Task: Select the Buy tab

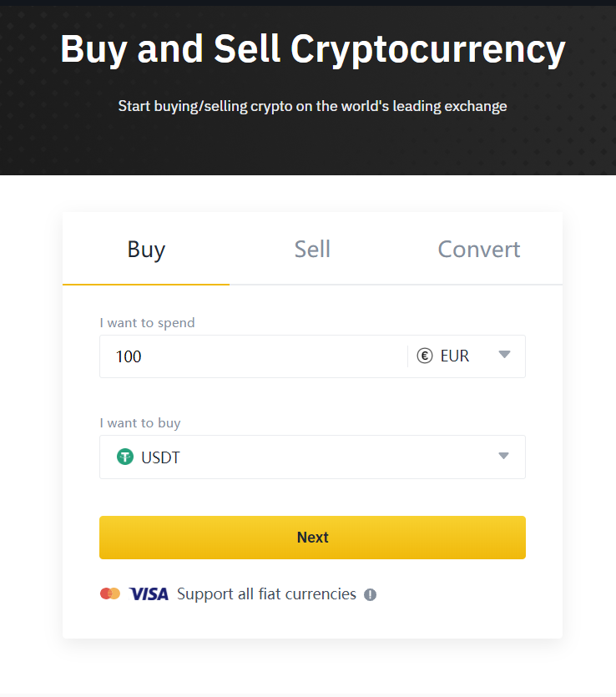Action: [146, 249]
